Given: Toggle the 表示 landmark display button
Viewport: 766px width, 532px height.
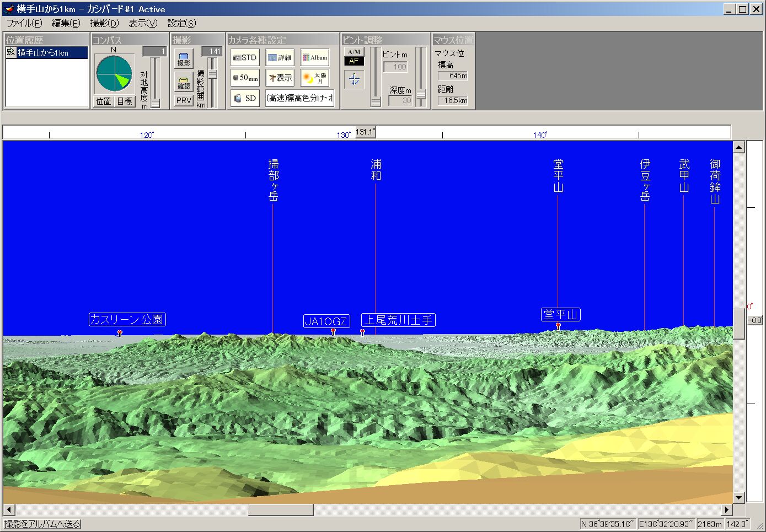Looking at the screenshot, I should click(280, 78).
